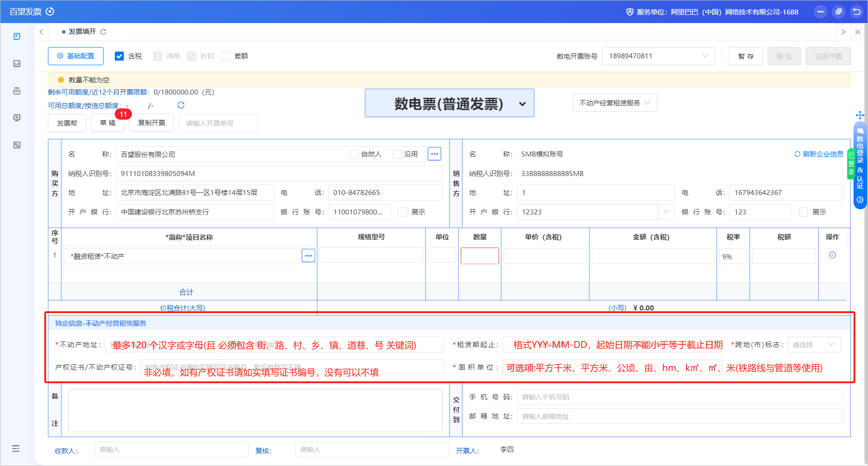Image resolution: width=868 pixels, height=466 pixels.
Task: Check buyer's 展示 checkbox
Action: pos(402,212)
